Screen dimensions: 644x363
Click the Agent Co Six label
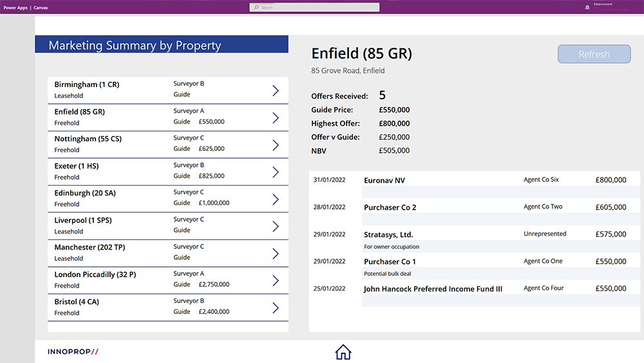[541, 179]
